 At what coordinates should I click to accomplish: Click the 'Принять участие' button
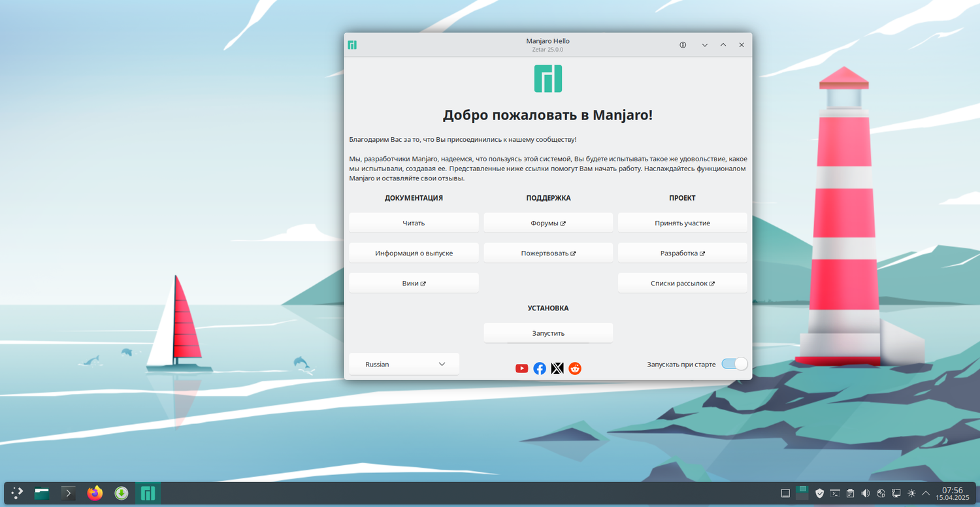coord(682,223)
